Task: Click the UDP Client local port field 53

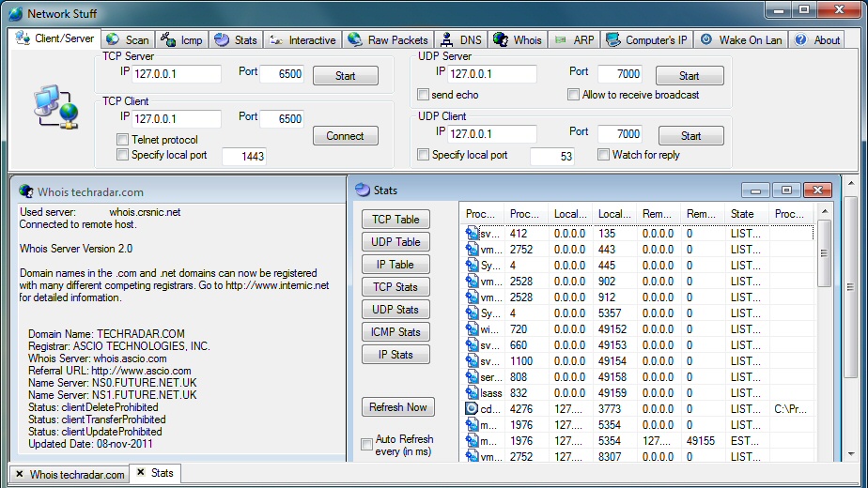Action: (x=552, y=157)
